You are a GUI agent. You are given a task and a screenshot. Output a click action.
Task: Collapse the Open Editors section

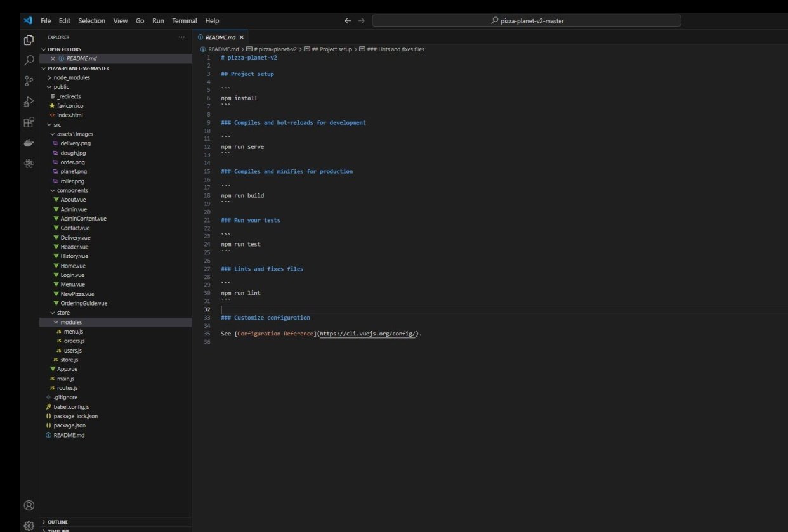tap(115, 49)
